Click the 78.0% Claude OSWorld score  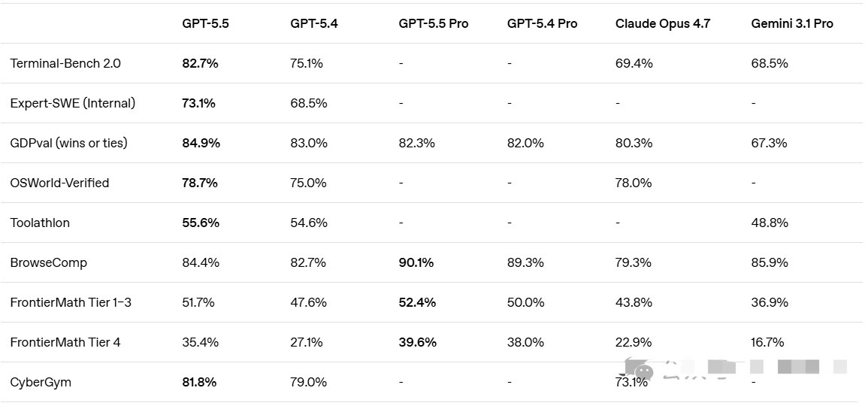(x=634, y=183)
